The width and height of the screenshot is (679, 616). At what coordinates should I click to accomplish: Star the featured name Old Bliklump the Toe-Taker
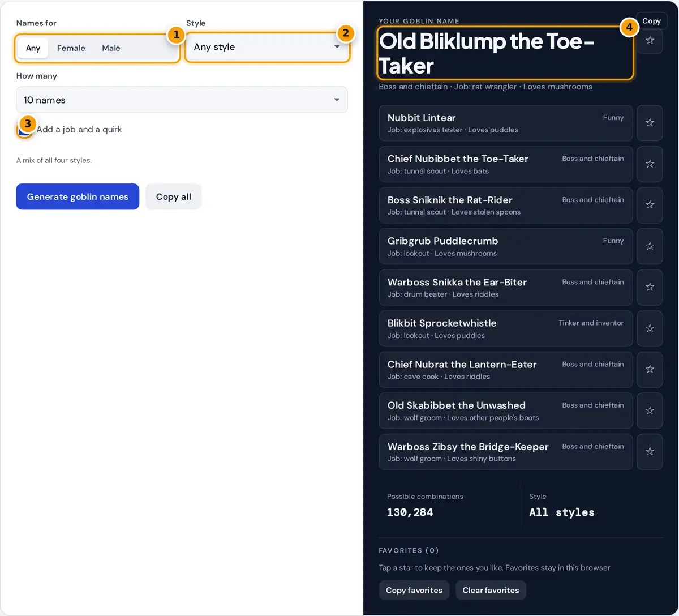click(x=650, y=41)
